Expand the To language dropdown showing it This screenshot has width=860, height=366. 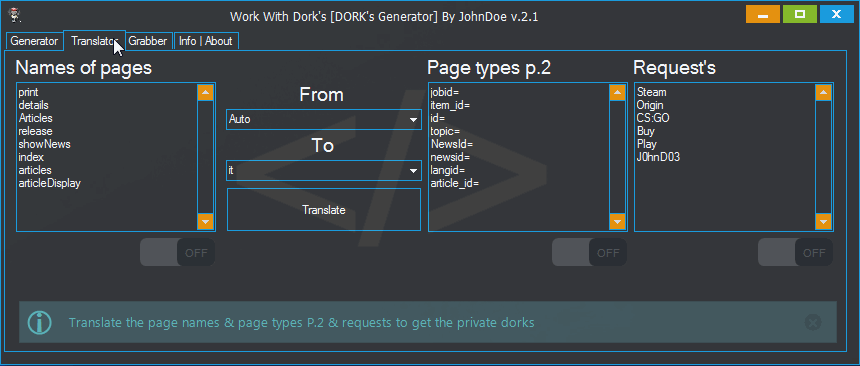pos(324,171)
